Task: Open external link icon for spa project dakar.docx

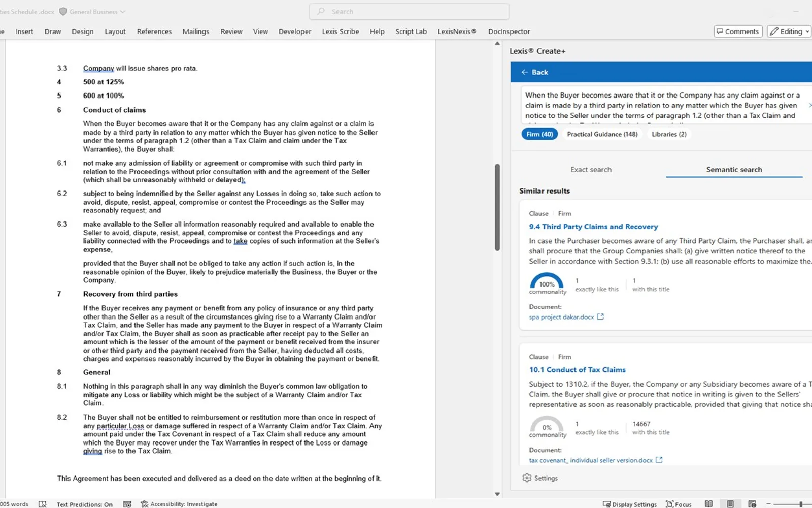Action: pos(600,316)
